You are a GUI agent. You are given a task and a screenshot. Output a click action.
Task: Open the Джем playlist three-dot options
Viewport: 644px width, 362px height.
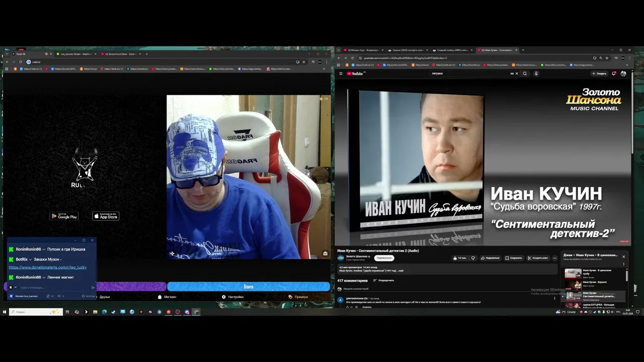click(x=623, y=263)
